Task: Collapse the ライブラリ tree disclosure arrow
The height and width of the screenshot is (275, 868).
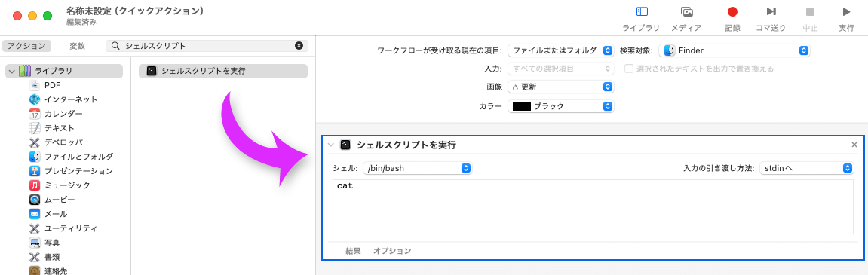Action: point(11,71)
